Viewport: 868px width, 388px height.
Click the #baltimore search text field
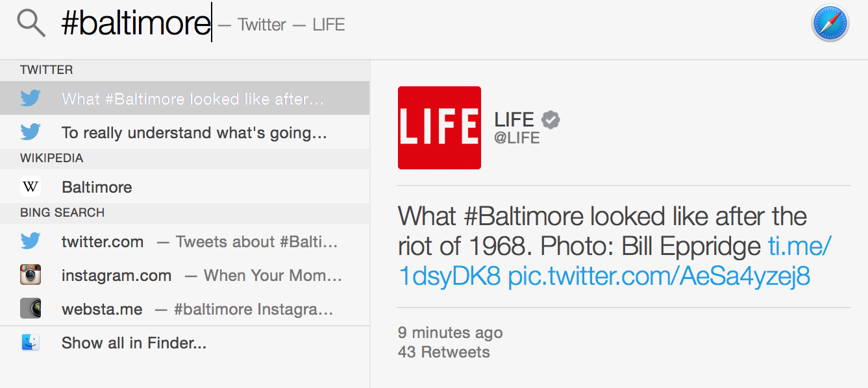click(x=136, y=24)
